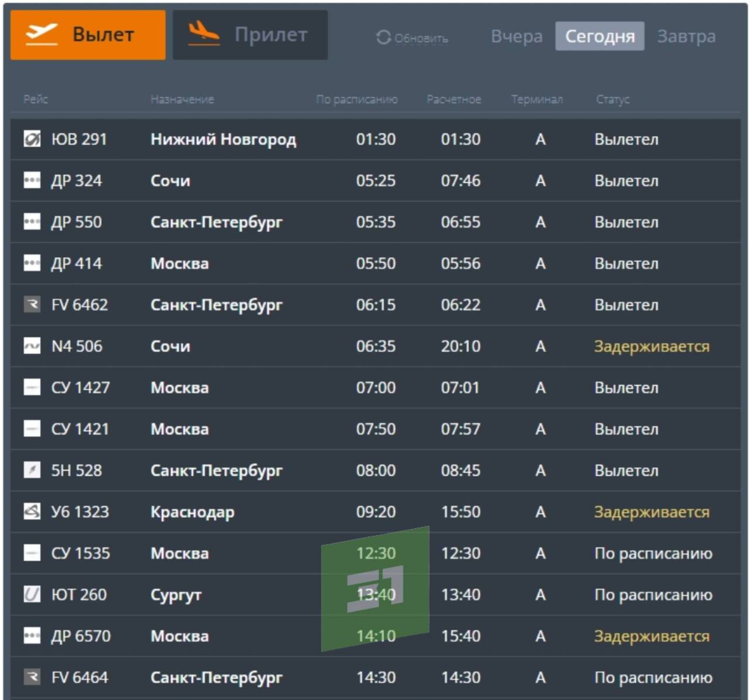
Task: Switch to the Вылет departures tab
Action: click(88, 35)
